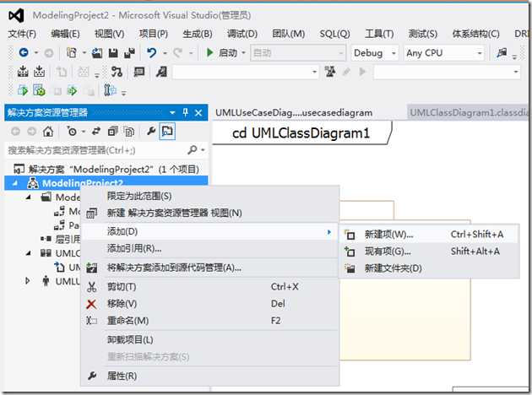This screenshot has width=532, height=395.
Task: Click the Home icon in Solution Explorer
Action: coord(48,131)
